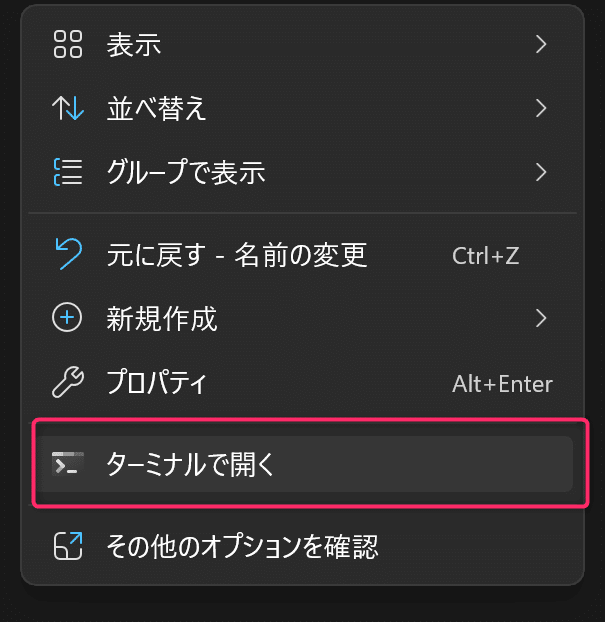Expand the グループで表示 submenu chevron

(x=541, y=172)
